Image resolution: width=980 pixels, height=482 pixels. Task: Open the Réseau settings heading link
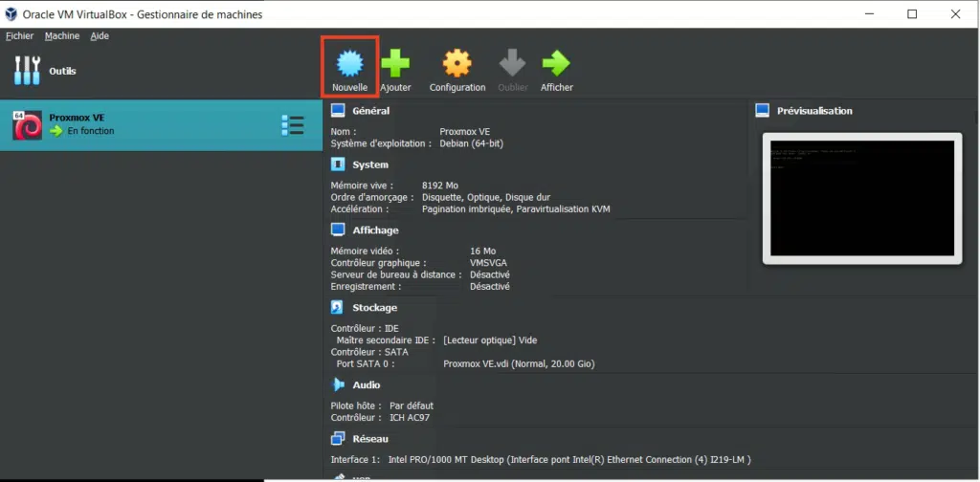pyautogui.click(x=370, y=438)
